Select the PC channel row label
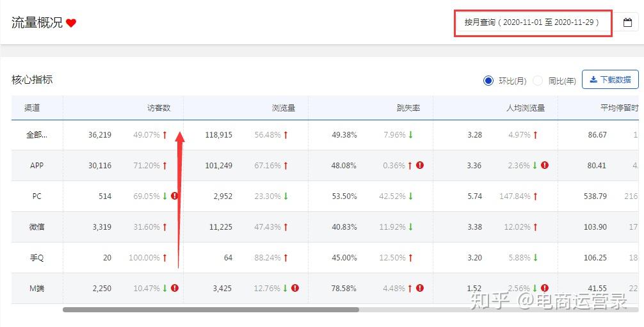Screen dimensions: 644x327 pyautogui.click(x=37, y=196)
